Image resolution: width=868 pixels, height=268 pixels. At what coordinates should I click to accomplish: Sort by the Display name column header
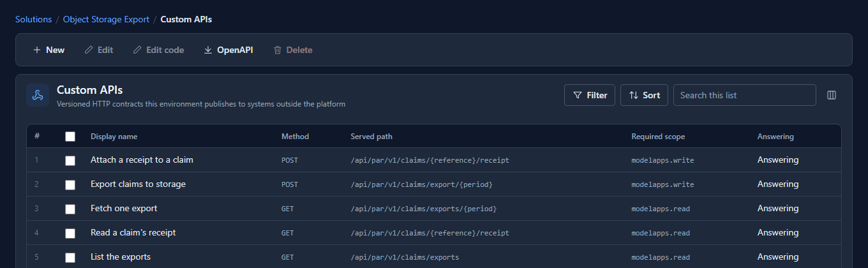(114, 137)
